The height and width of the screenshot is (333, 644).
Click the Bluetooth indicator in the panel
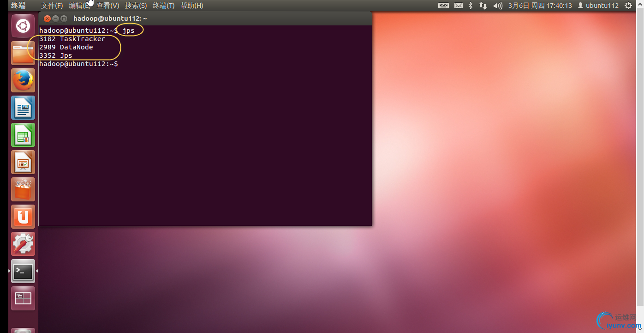(470, 5)
